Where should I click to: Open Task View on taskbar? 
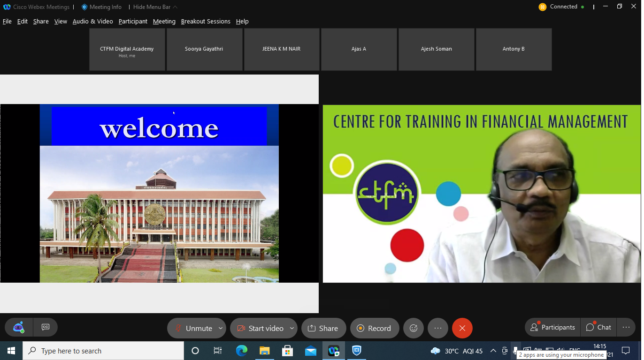(218, 351)
